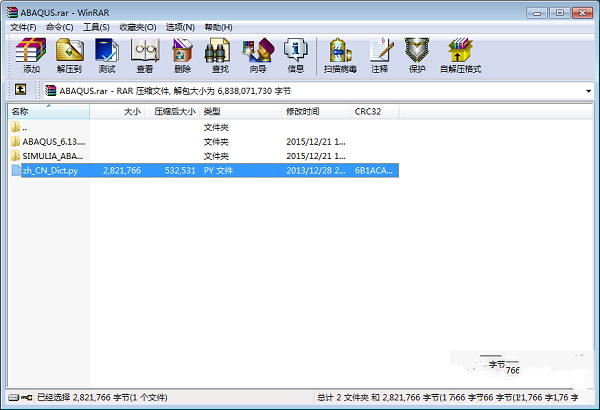Image resolution: width=600 pixels, height=410 pixels.
Task: Click the Add (添加) toolbar icon
Action: click(31, 50)
